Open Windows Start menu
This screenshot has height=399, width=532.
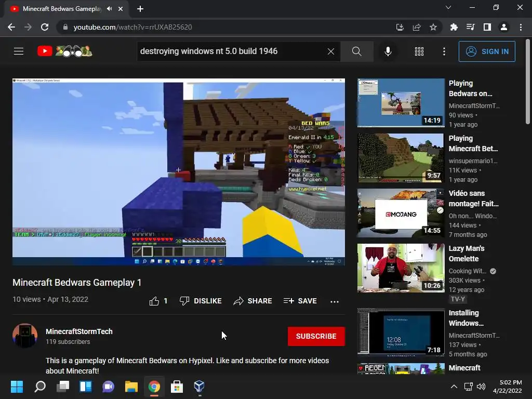[x=17, y=387]
